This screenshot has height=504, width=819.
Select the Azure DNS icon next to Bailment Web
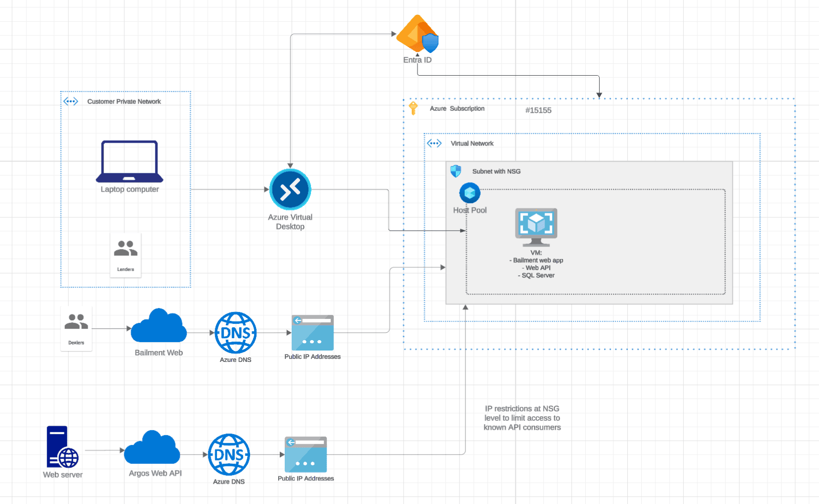coord(236,333)
